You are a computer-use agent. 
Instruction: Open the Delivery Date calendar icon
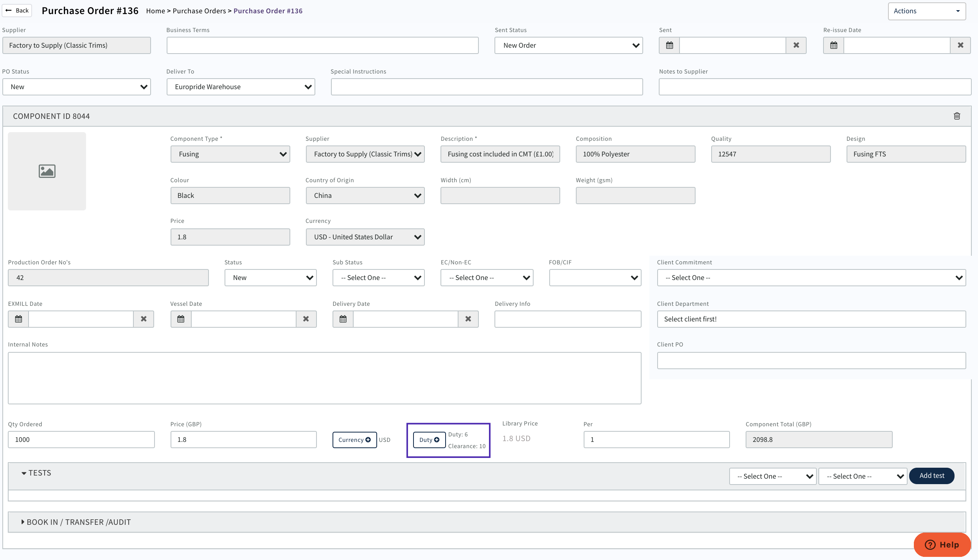coord(343,319)
